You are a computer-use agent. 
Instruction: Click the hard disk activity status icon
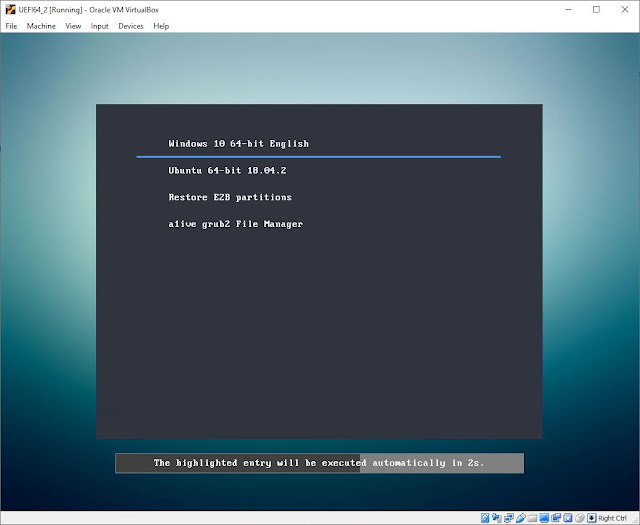485,518
